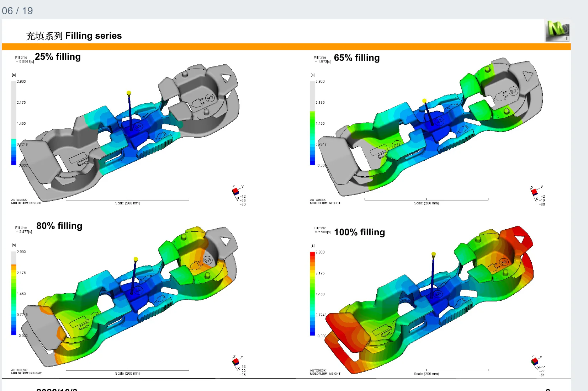Screen dimensions: 588x391
Task: Click the fill time 1.873[s] readout
Action: [x=322, y=59]
